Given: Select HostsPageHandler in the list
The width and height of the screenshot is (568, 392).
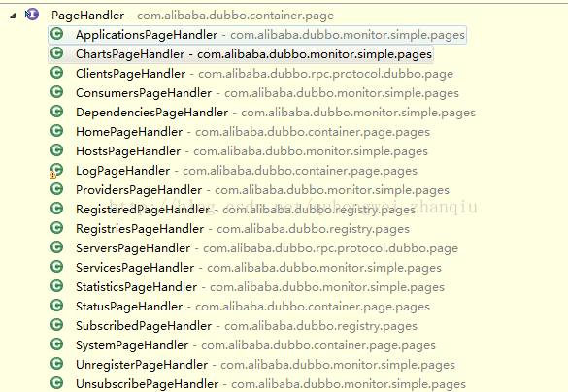Looking at the screenshot, I should coord(251,151).
